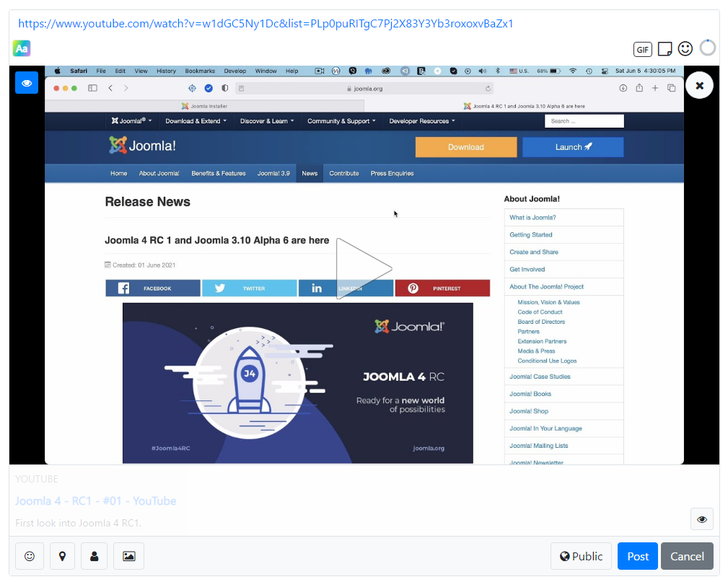Open the youtube.com watch link in the post text
The width and height of the screenshot is (728, 582).
tap(266, 24)
